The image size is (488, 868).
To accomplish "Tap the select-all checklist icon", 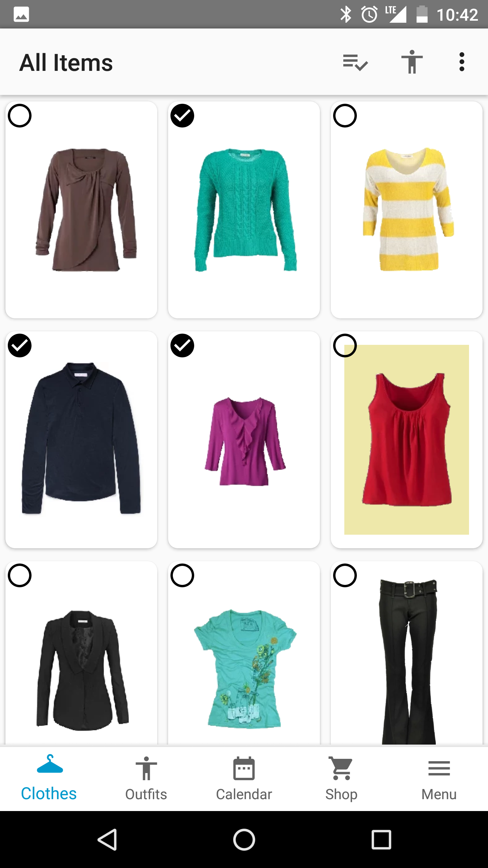I will (x=355, y=62).
